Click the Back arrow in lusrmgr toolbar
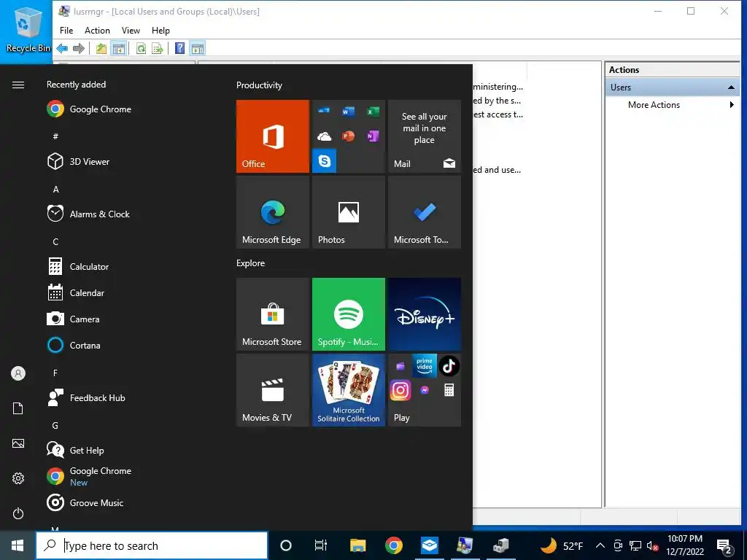The height and width of the screenshot is (560, 747). [62, 48]
